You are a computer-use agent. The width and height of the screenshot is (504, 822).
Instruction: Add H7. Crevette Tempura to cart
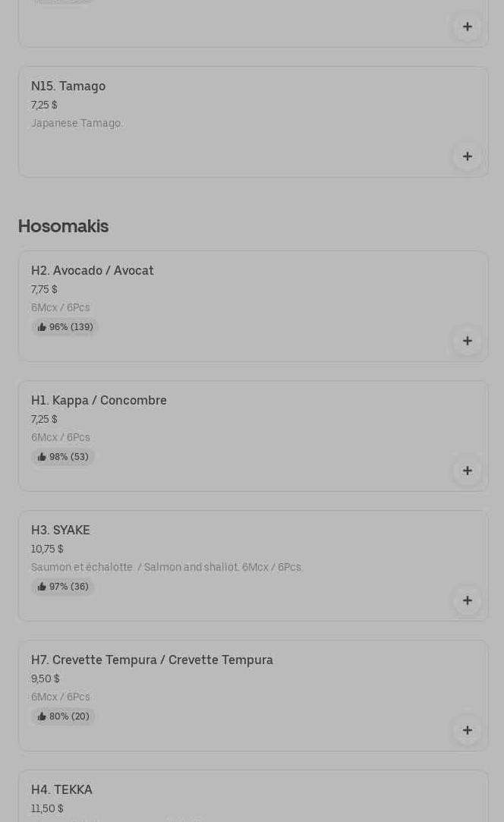468,730
